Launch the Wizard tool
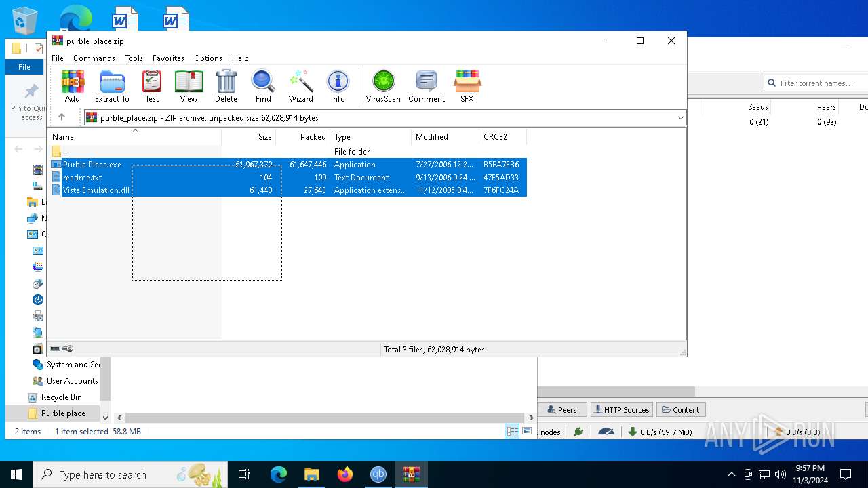868x488 pixels. coord(301,86)
